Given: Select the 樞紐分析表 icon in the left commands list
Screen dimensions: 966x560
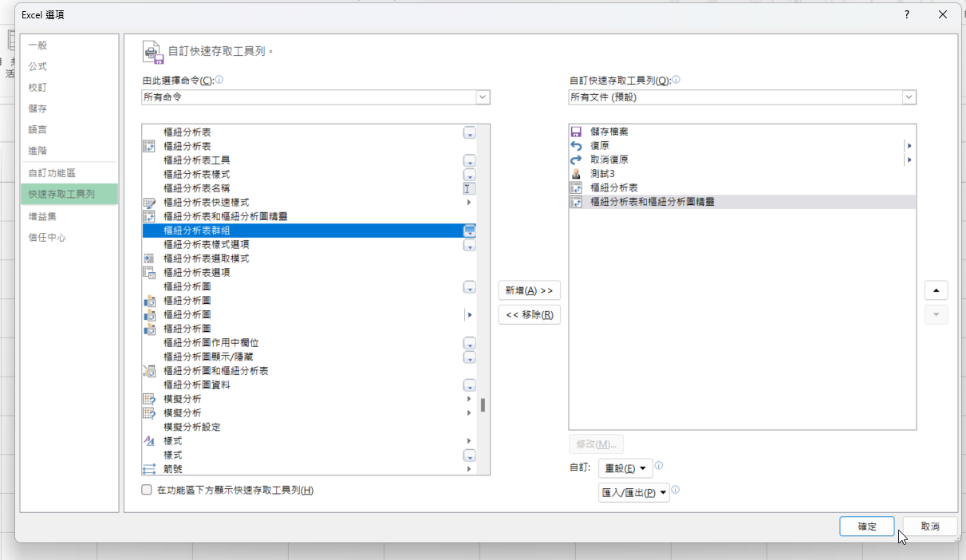Looking at the screenshot, I should coord(148,146).
